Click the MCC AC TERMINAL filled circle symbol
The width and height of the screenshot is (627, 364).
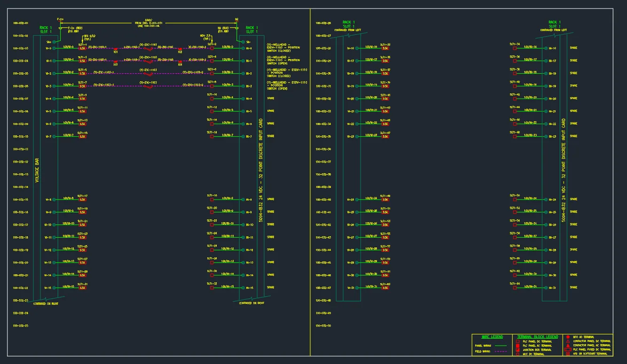pos(568,337)
